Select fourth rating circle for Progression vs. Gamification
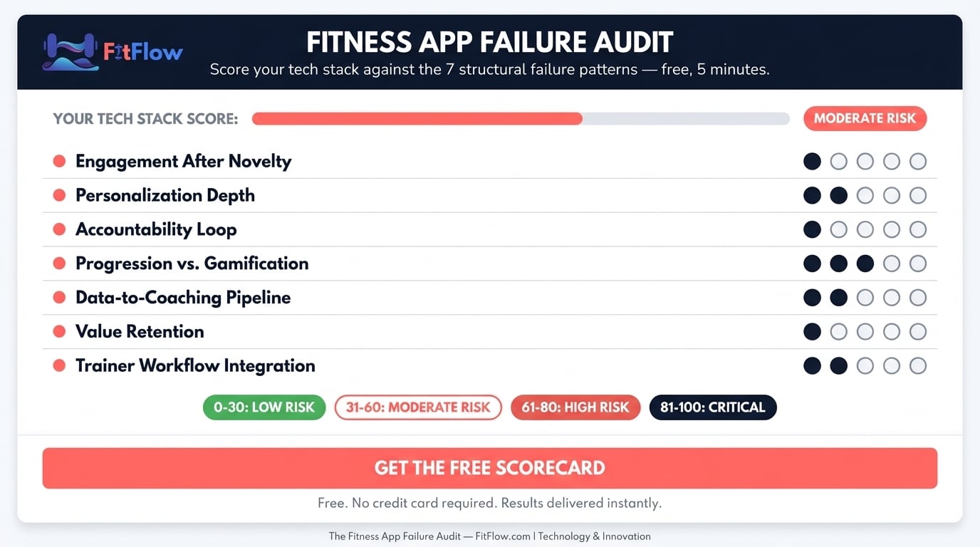The height and width of the screenshot is (547, 980). (892, 264)
